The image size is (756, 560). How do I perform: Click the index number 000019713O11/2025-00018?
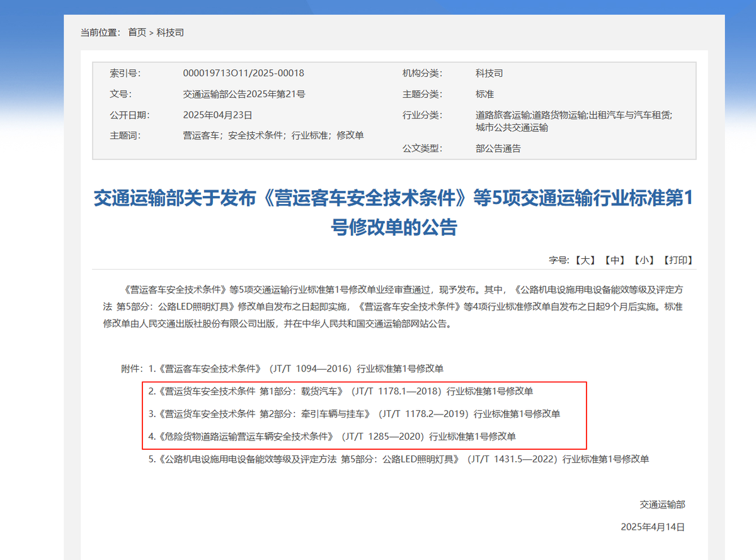click(x=243, y=73)
